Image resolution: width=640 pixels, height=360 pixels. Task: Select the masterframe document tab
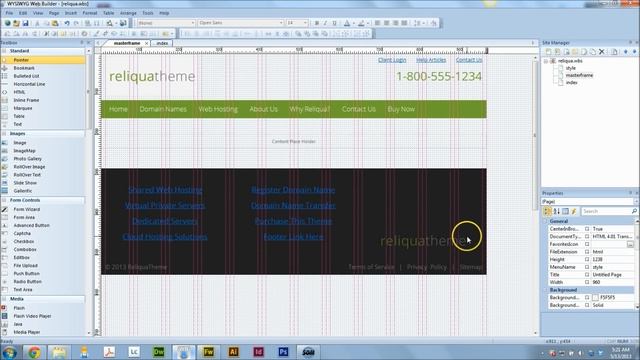[127, 43]
